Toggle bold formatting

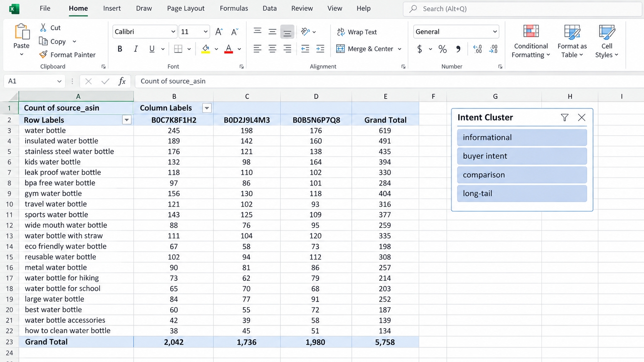tap(120, 49)
